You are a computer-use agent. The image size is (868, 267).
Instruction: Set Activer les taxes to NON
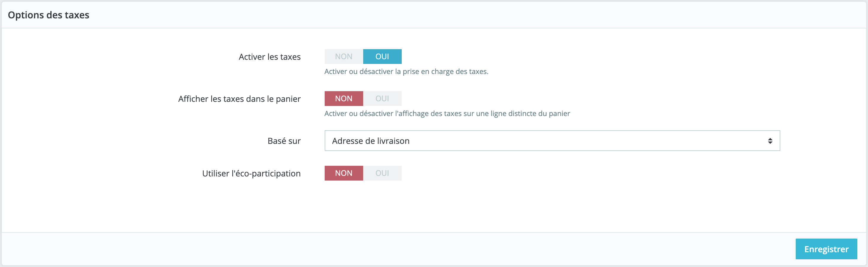(344, 57)
